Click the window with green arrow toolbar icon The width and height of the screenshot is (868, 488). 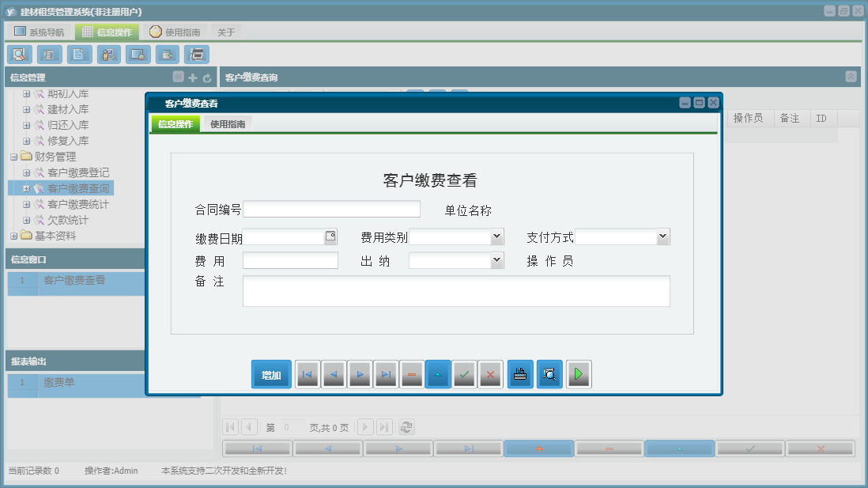[167, 55]
